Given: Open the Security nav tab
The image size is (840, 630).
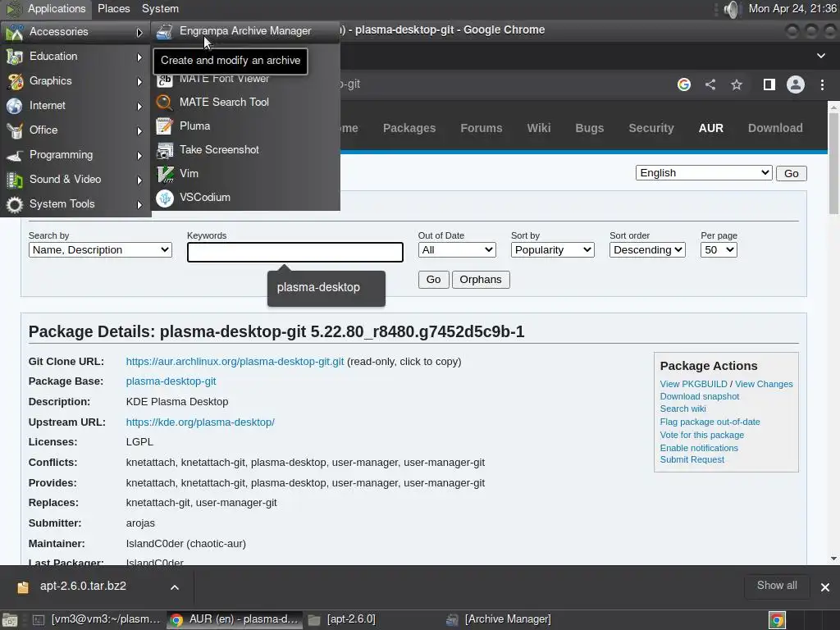Looking at the screenshot, I should coord(651,128).
